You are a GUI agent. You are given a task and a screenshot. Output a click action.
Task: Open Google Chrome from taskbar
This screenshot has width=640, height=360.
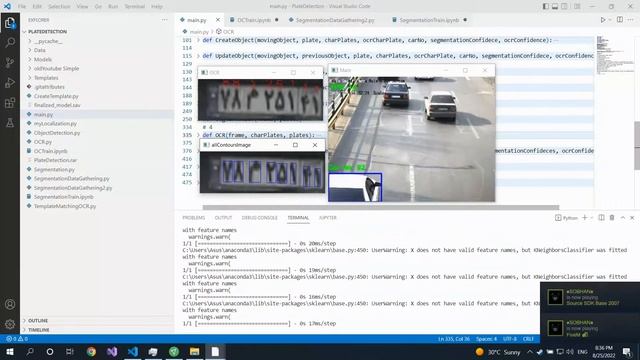91,351
